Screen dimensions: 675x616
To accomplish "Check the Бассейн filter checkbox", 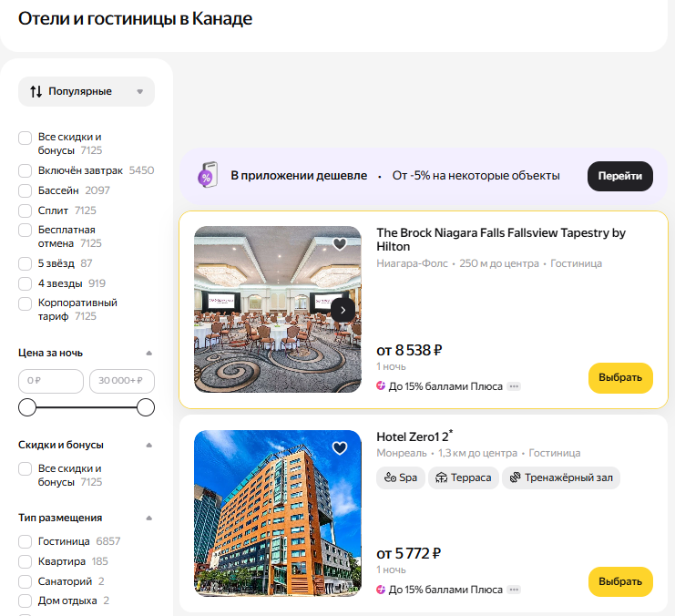I will point(26,190).
